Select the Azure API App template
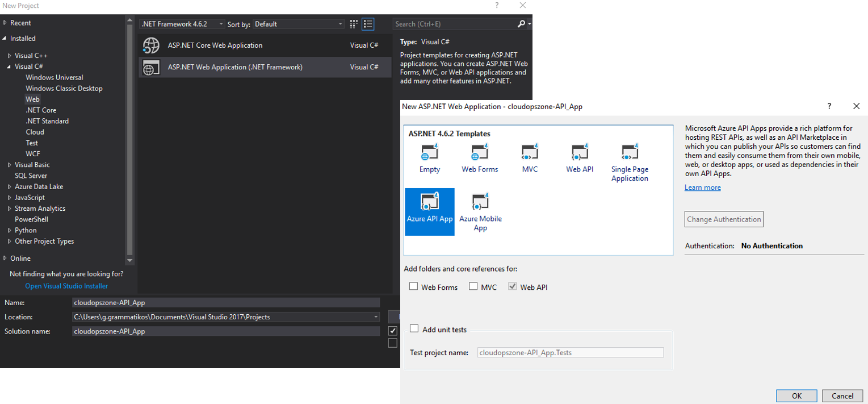Viewport: 868px width, 404px height. point(430,211)
